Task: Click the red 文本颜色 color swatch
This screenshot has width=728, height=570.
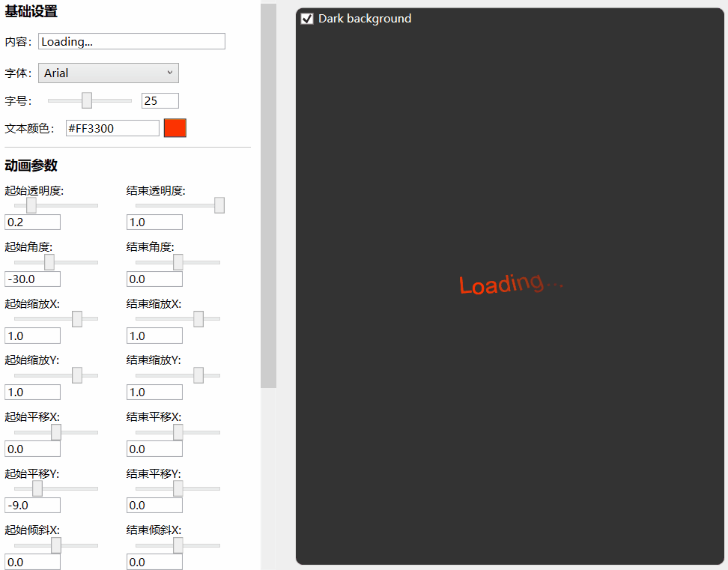Action: [175, 127]
